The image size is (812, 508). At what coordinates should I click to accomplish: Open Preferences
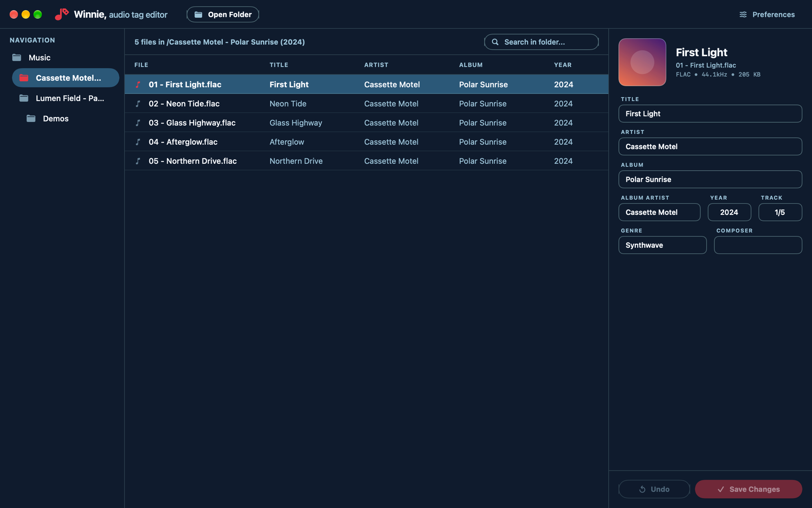(x=767, y=15)
